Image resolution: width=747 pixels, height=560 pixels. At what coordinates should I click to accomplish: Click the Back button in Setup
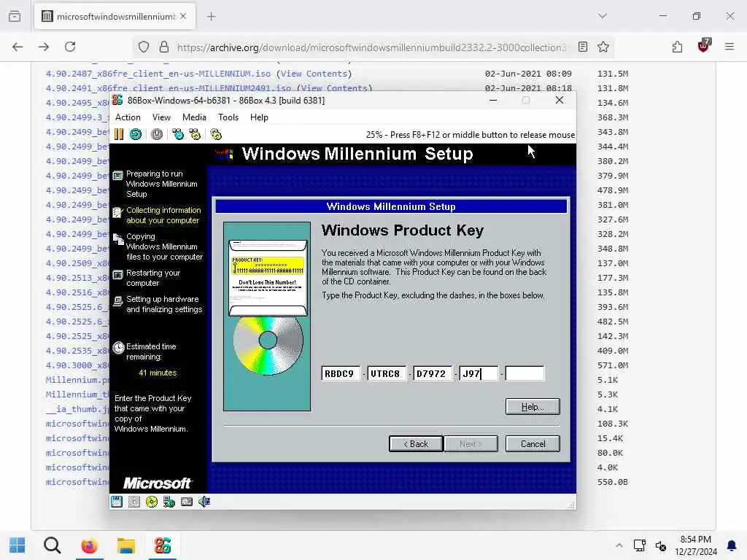point(416,444)
